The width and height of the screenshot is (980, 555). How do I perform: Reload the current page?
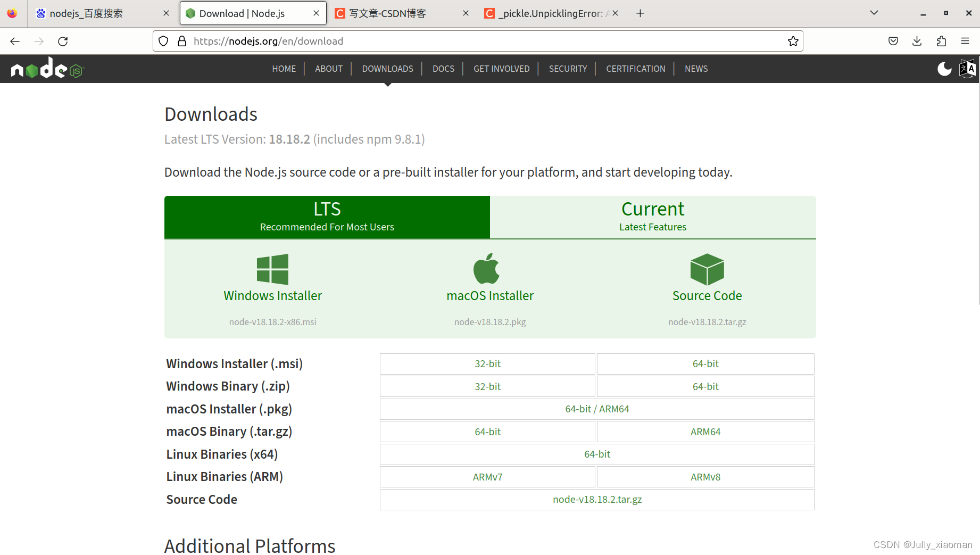point(63,41)
